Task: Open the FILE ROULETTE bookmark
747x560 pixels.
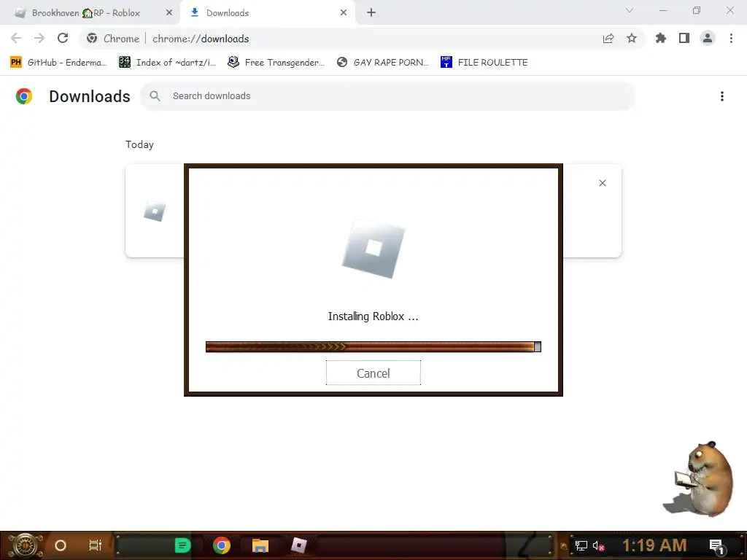Action: coord(484,63)
